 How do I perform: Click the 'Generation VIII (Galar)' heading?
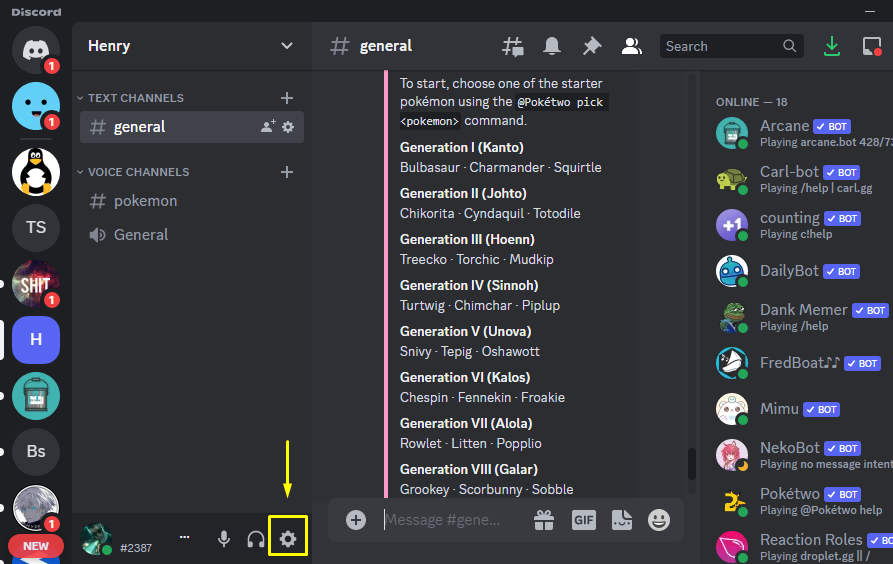click(x=469, y=469)
